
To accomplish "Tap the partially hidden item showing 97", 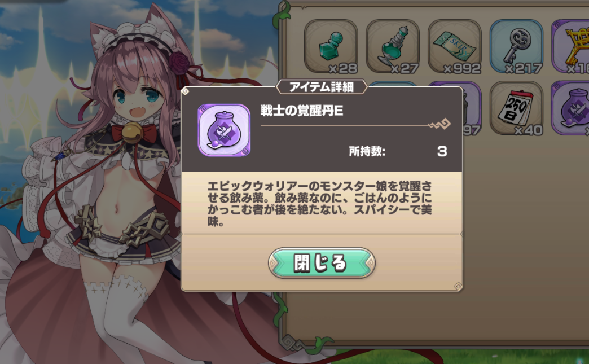I will 472,113.
